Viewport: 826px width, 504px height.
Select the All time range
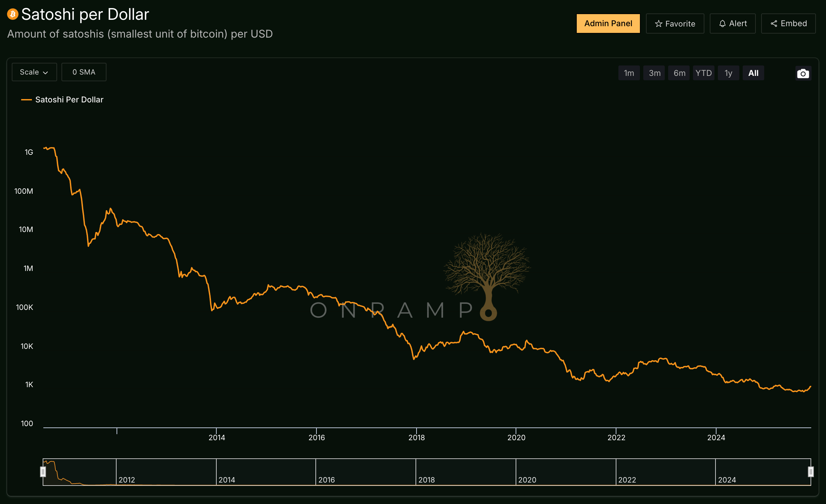tap(753, 73)
